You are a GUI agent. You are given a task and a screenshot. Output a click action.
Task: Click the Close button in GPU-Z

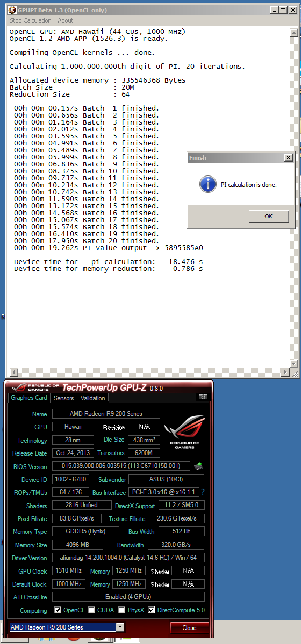189,627
